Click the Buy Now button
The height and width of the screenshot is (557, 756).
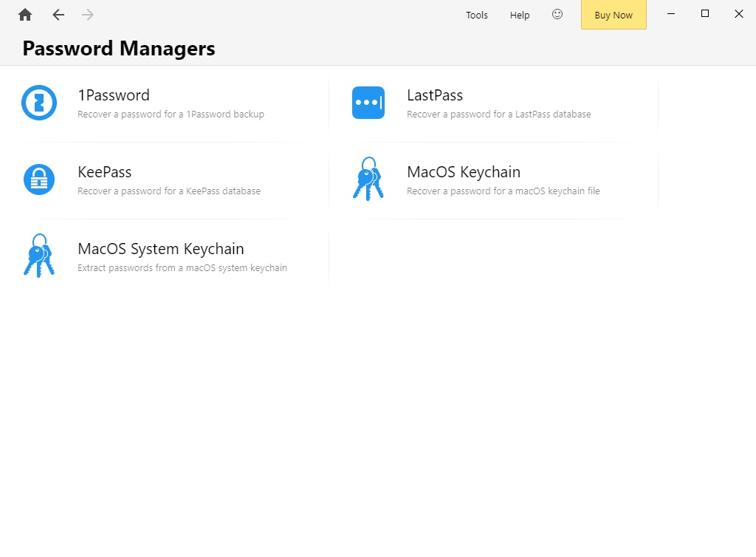[614, 15]
